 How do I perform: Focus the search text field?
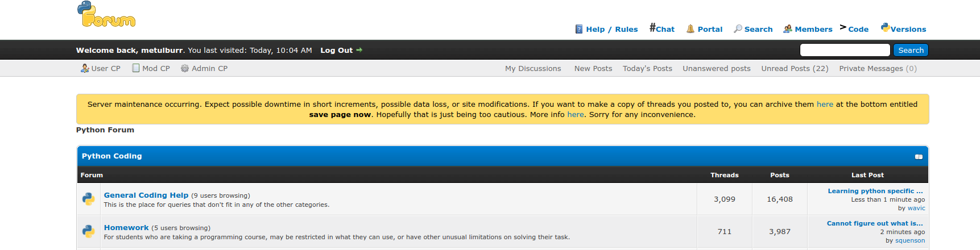845,50
